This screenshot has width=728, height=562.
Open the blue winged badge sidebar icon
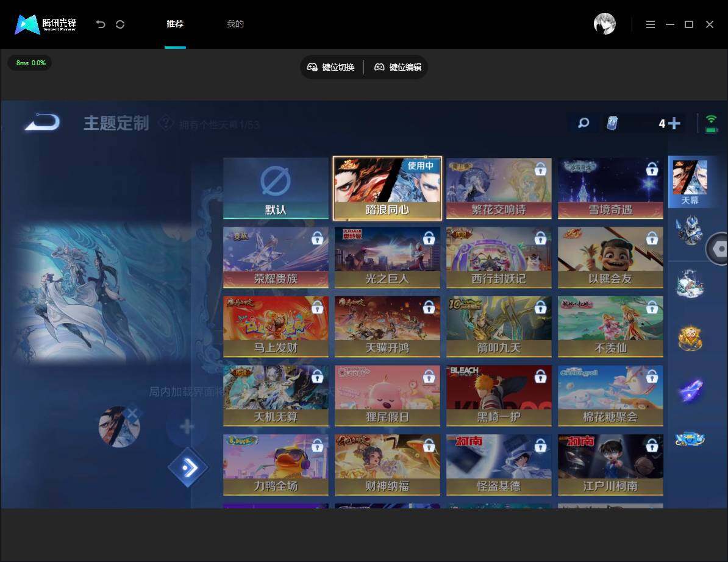click(690, 438)
